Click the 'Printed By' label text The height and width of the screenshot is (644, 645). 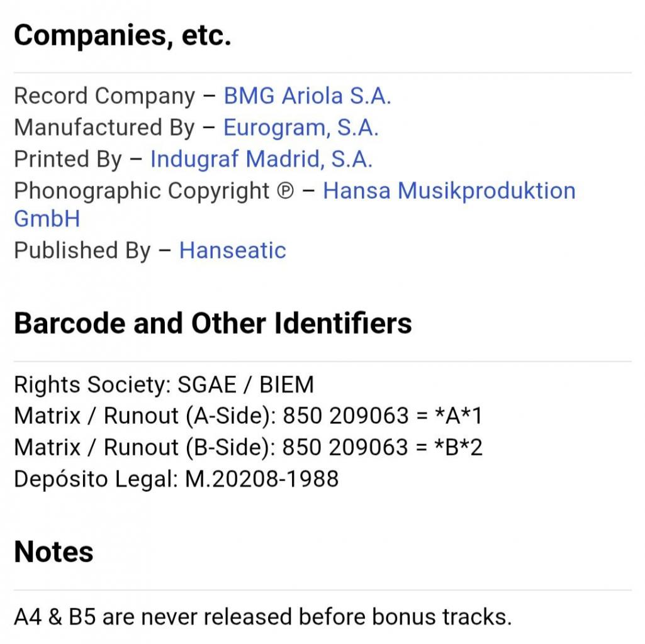[x=67, y=159]
